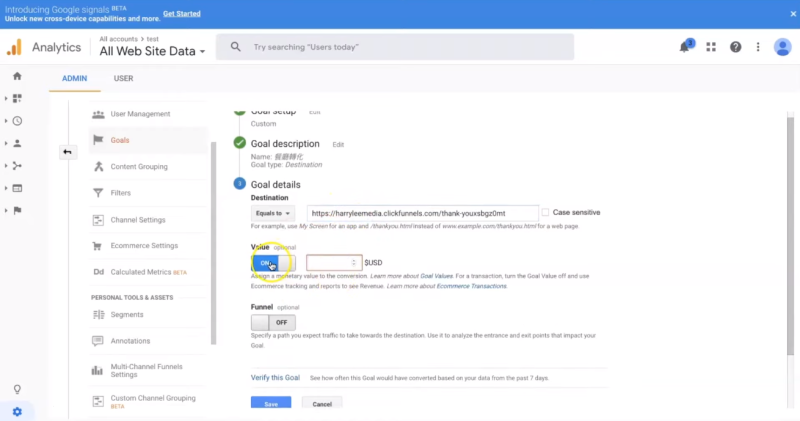Image resolution: width=800 pixels, height=421 pixels.
Task: Click the Destination URL input field
Action: (x=419, y=213)
